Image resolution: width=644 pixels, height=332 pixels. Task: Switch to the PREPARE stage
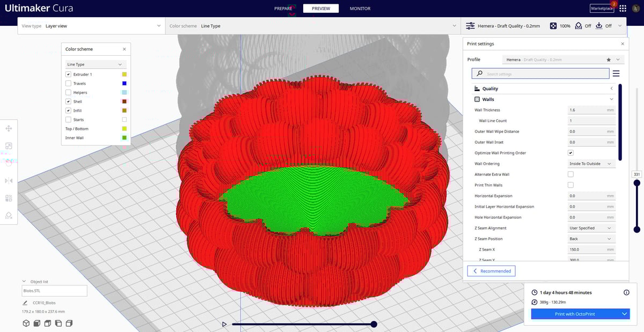[x=283, y=9]
